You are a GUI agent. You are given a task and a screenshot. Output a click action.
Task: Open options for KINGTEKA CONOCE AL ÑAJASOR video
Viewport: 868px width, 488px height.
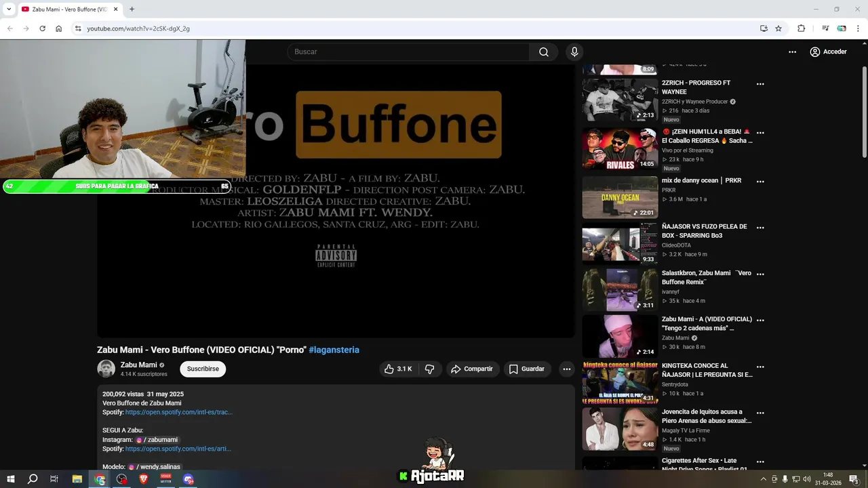(x=760, y=367)
